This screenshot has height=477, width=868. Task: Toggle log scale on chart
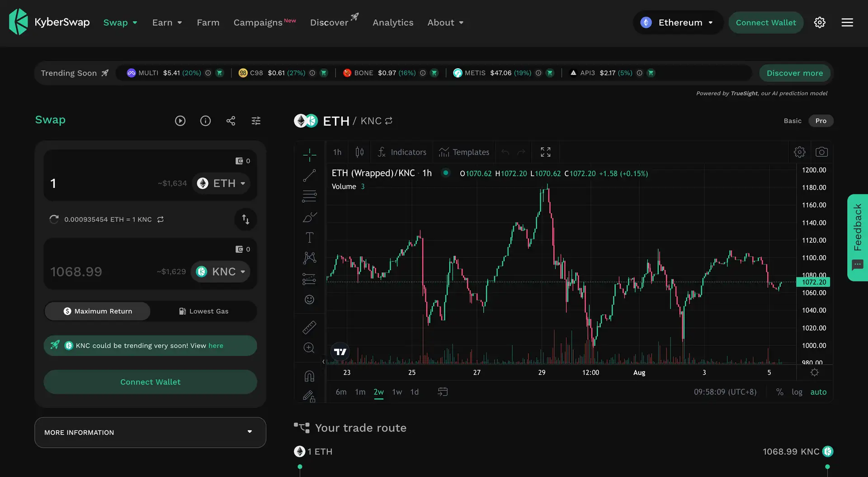[797, 392]
